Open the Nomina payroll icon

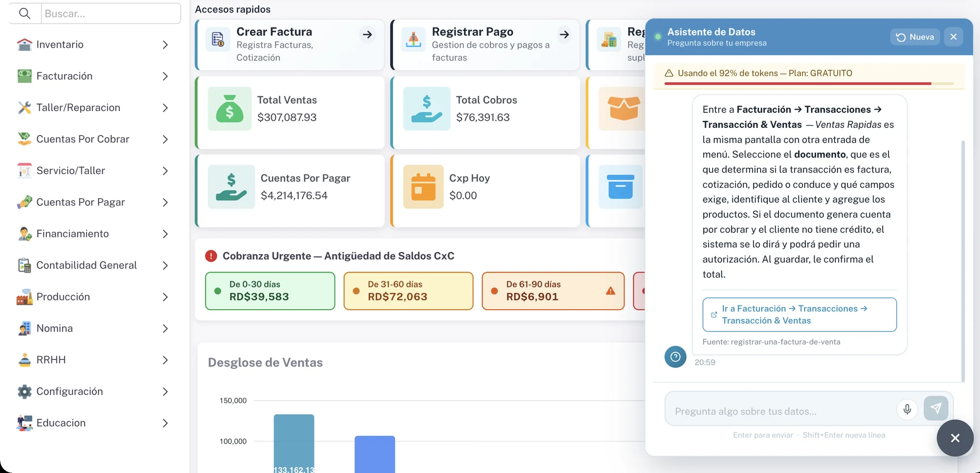pyautogui.click(x=24, y=329)
